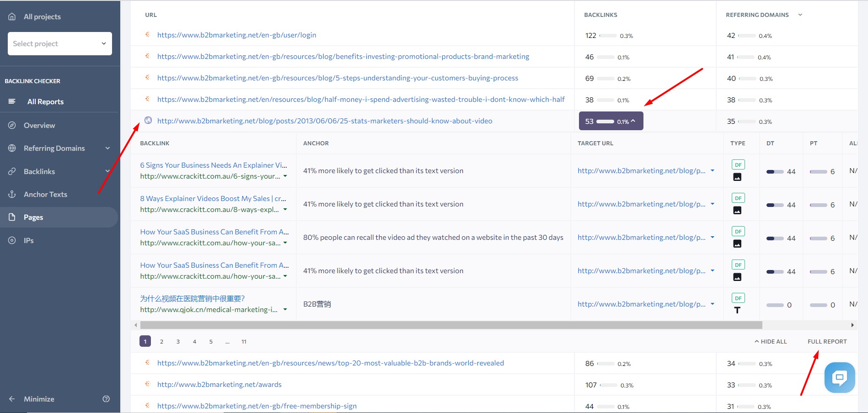Click the globe favicon beside 25-stats-marketers URL
Image resolution: width=868 pixels, height=413 pixels.
pos(148,120)
